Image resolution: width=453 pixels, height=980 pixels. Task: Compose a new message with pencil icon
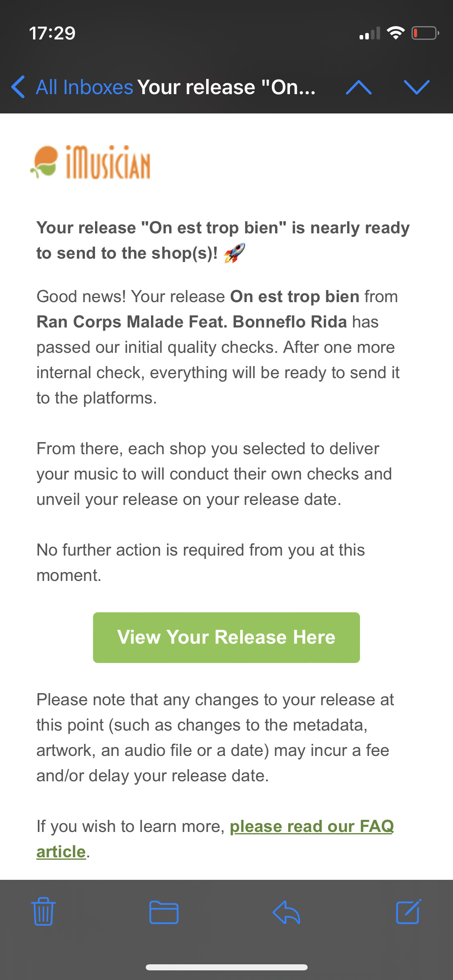click(x=409, y=911)
